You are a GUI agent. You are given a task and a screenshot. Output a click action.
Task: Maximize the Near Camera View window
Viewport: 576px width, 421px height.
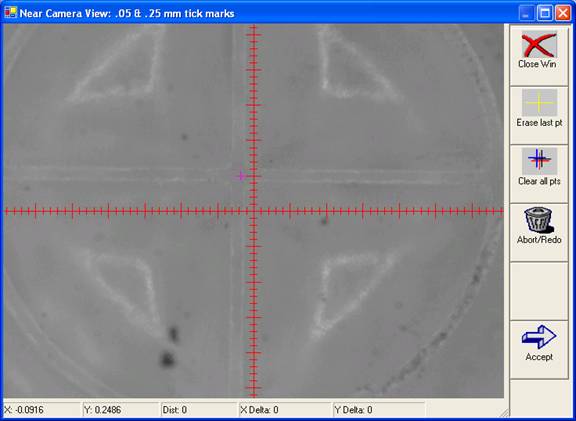click(545, 14)
